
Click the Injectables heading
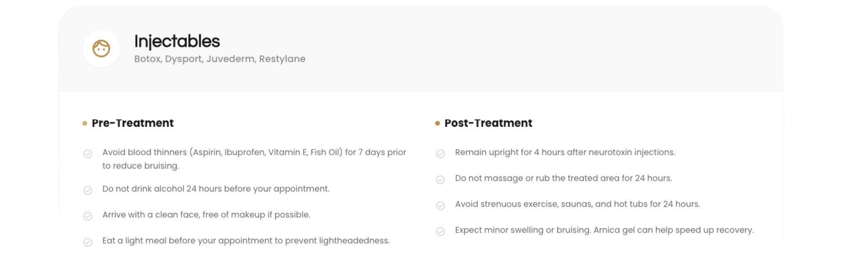click(x=177, y=42)
